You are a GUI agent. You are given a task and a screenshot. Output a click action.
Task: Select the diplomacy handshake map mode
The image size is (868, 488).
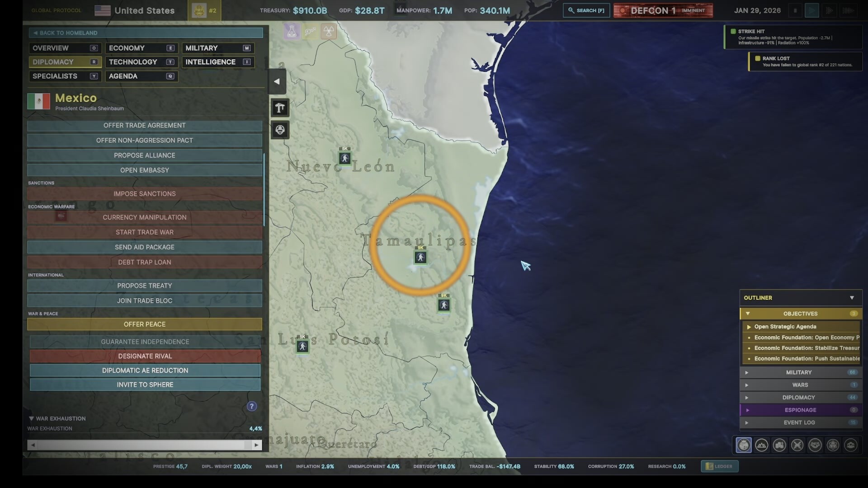pos(815,445)
